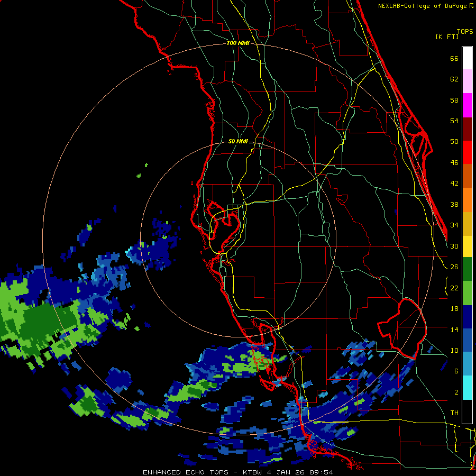Click the 66 legend value
476x476 pixels.
coord(454,58)
